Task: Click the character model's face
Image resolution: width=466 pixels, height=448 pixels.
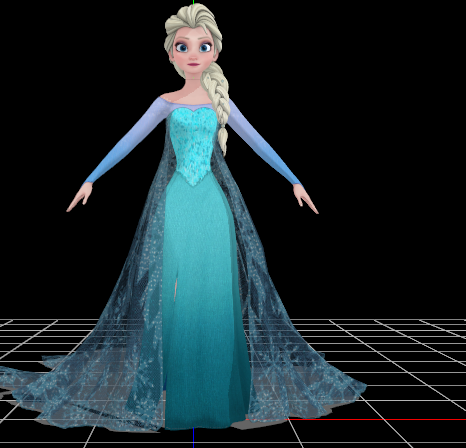Action: 193,50
